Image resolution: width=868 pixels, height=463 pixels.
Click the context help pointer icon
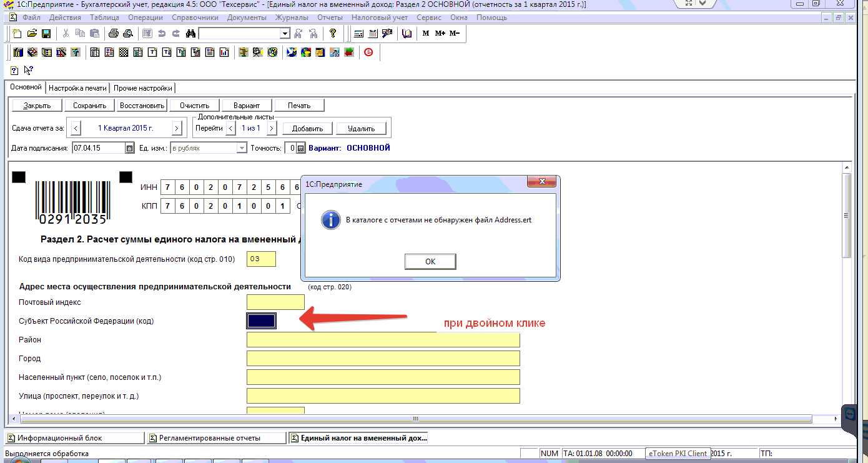[28, 70]
